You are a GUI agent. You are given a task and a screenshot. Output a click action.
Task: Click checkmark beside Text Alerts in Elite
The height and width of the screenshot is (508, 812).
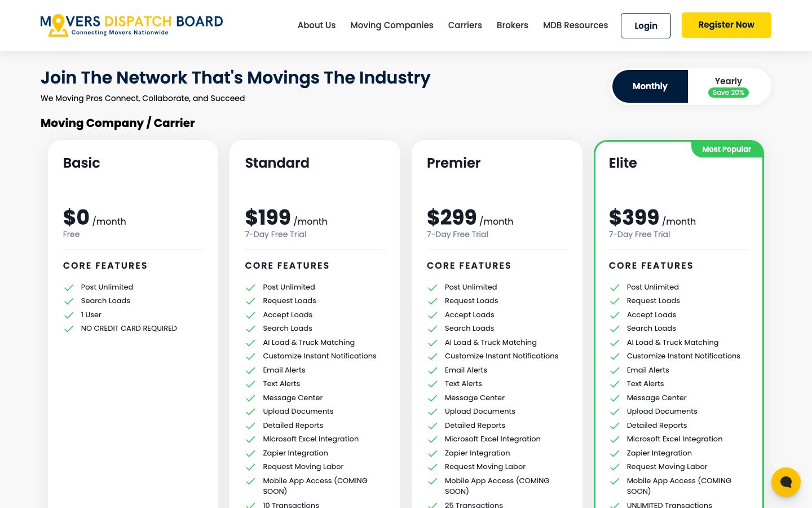coord(615,384)
